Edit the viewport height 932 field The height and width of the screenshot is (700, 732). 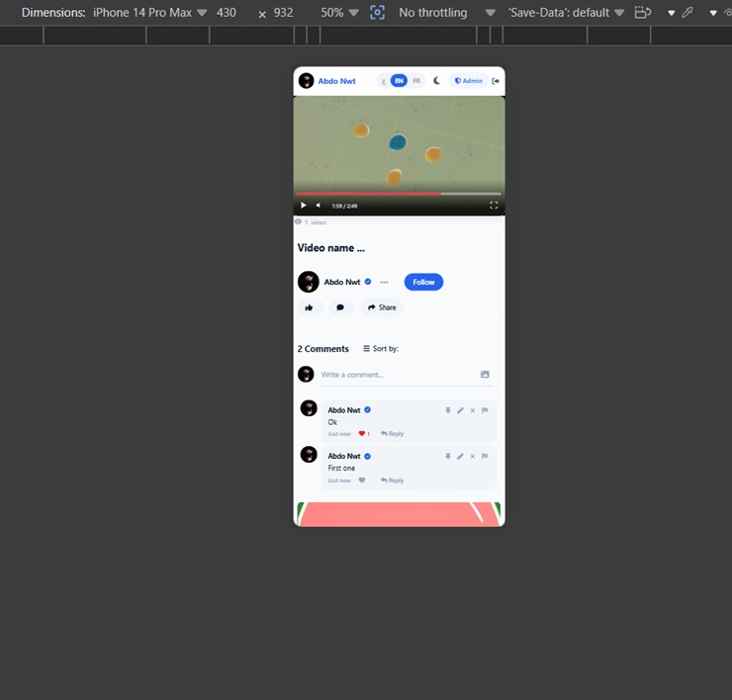tap(283, 13)
